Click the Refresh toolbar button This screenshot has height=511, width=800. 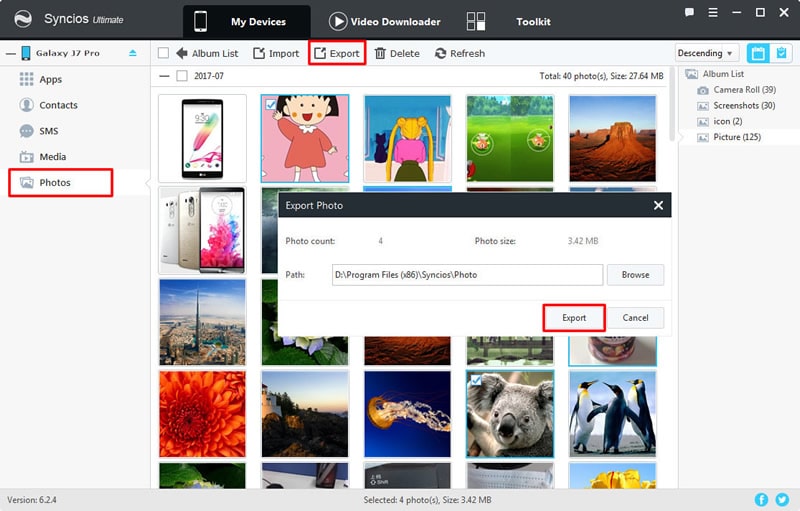tap(460, 53)
